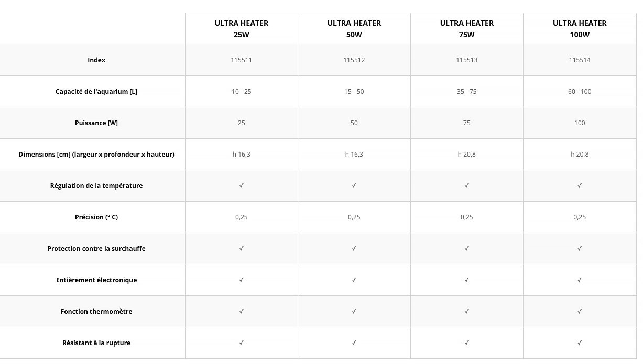
Task: Click the 100W temperature regulation checkmark
Action: (x=580, y=186)
